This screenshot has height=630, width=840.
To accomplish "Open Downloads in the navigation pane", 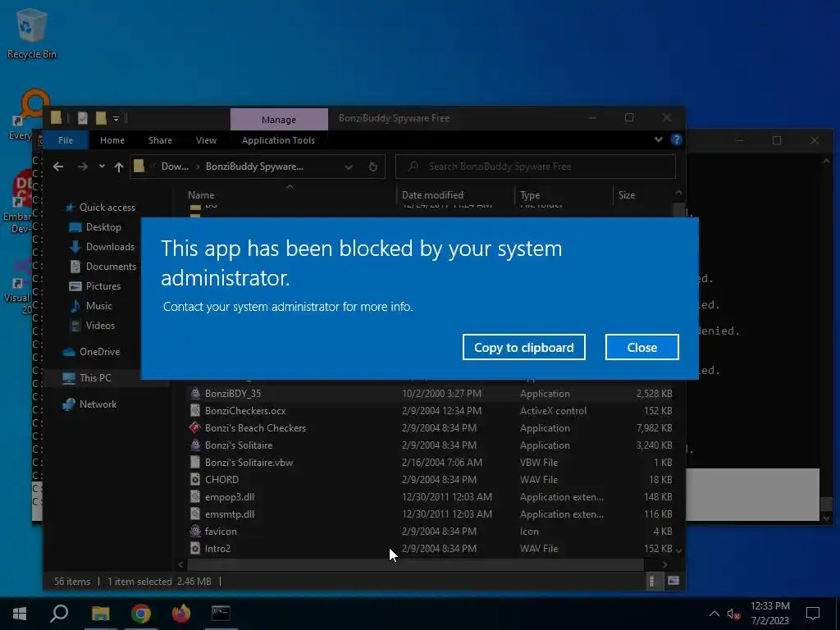I will tap(110, 246).
